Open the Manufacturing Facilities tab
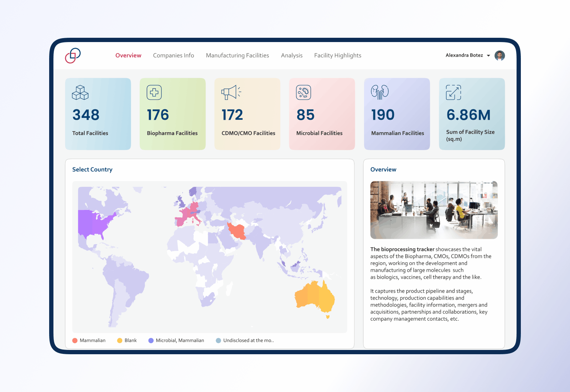 [237, 55]
